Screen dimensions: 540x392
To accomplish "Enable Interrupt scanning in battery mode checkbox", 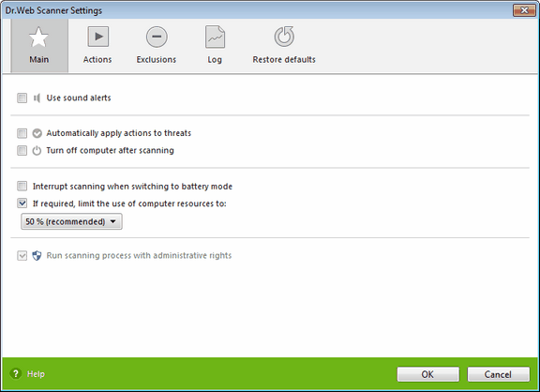I will point(22,187).
